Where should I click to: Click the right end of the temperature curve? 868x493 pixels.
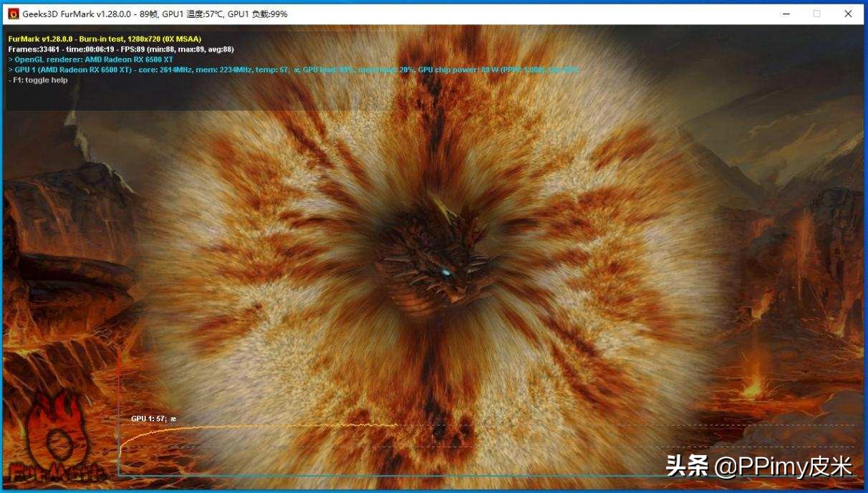tap(395, 425)
